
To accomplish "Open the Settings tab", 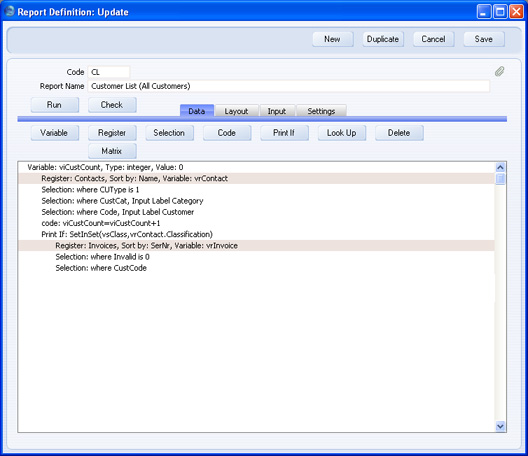I will point(321,111).
